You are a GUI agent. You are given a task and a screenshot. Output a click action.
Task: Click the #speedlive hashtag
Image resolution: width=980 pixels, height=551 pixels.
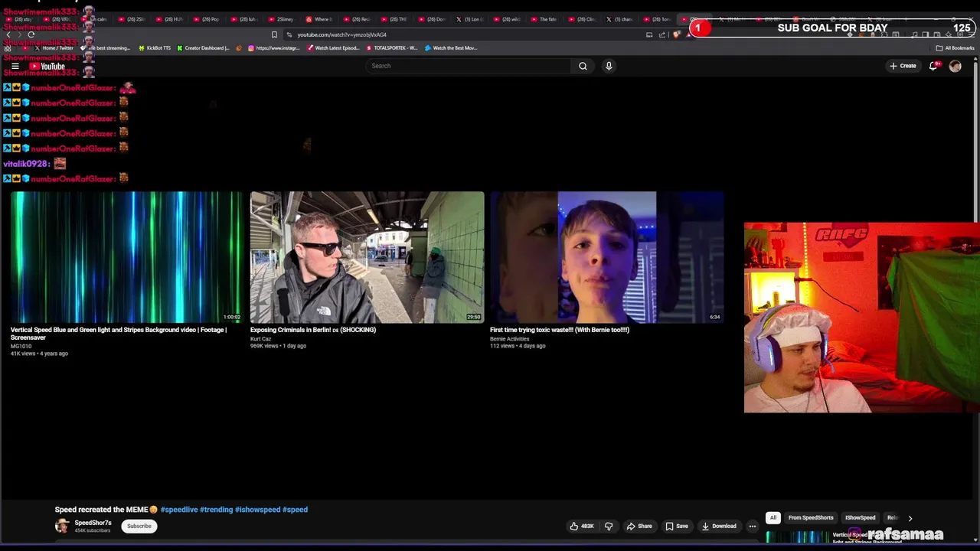pyautogui.click(x=179, y=510)
